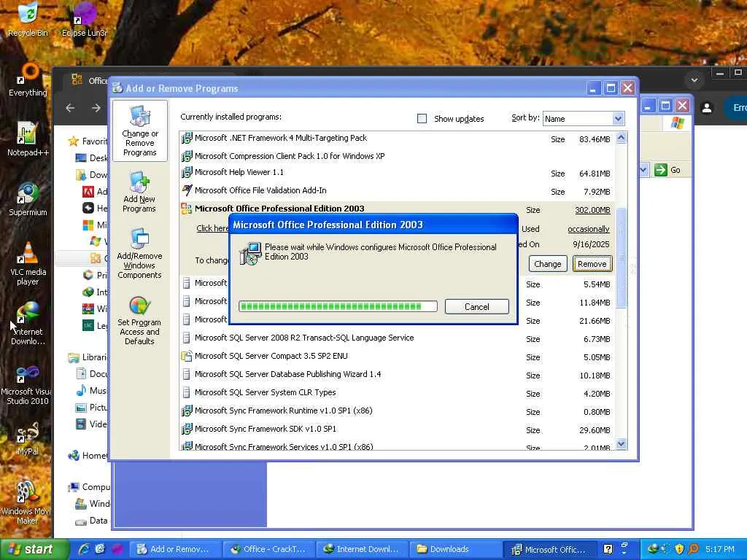Click Homegroup in Explorer navigation pane
Image resolution: width=747 pixels, height=560 pixels.
(88, 455)
